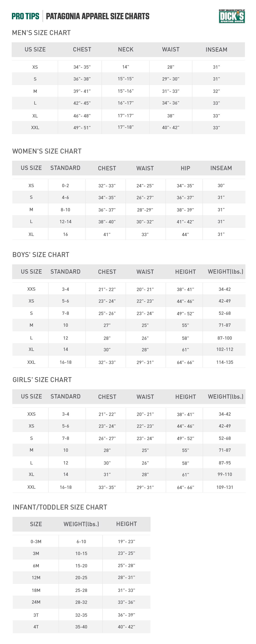Click the HIP column header in women's chart
256x644 pixels.
click(185, 168)
